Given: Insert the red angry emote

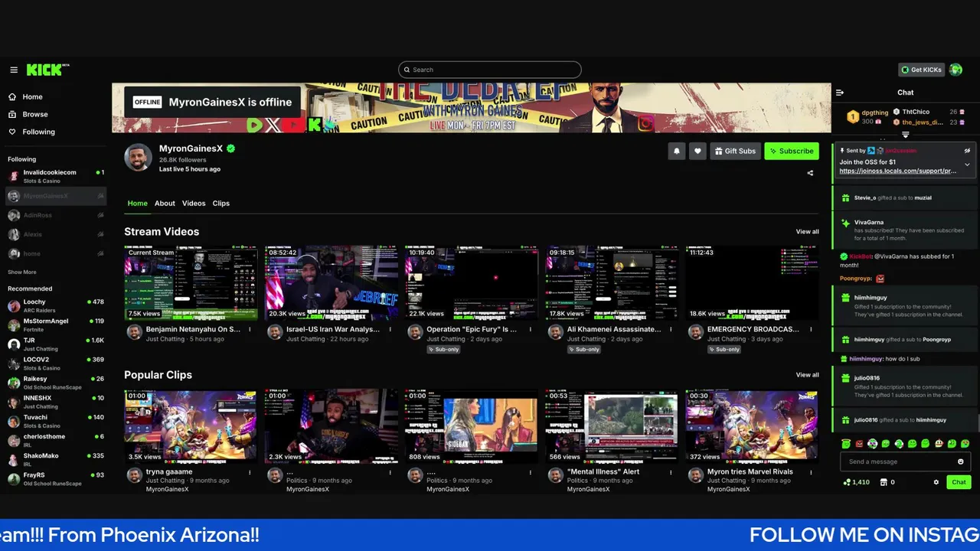Looking at the screenshot, I should coord(859,444).
